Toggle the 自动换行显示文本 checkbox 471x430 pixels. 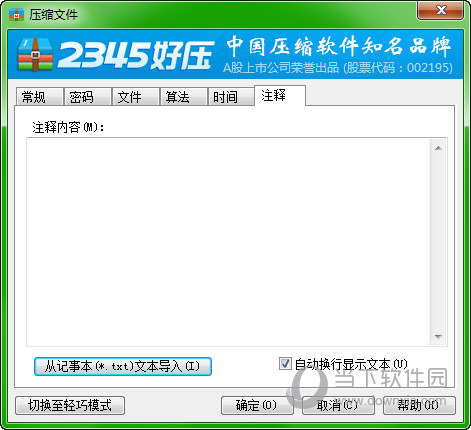click(x=285, y=364)
